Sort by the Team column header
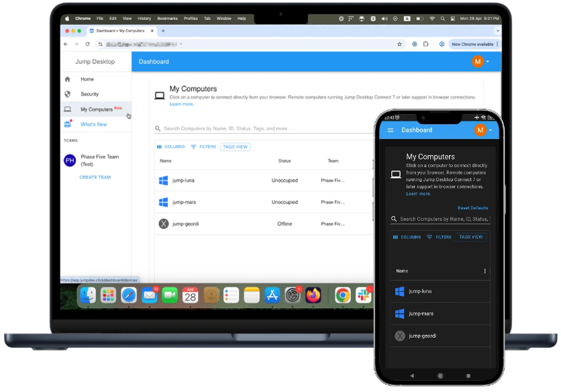 click(333, 161)
